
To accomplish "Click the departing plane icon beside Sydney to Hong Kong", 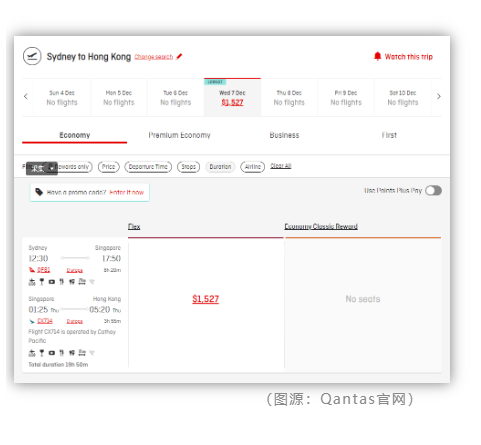I will click(32, 56).
